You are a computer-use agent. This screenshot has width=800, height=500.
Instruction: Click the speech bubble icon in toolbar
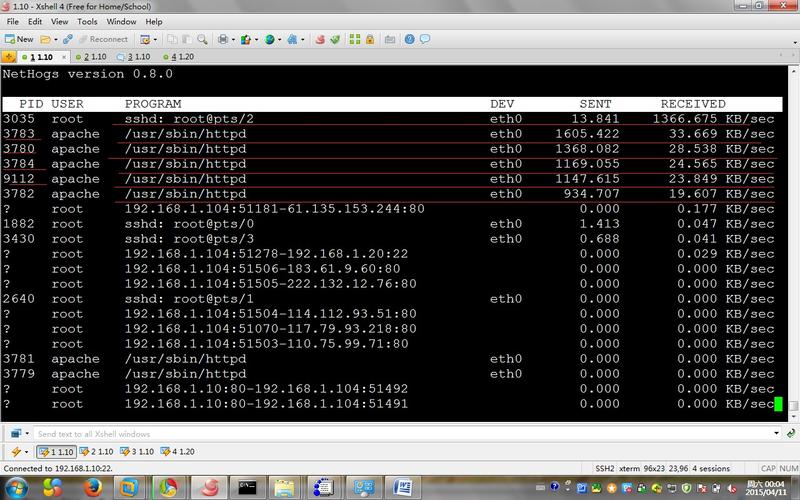(x=424, y=39)
